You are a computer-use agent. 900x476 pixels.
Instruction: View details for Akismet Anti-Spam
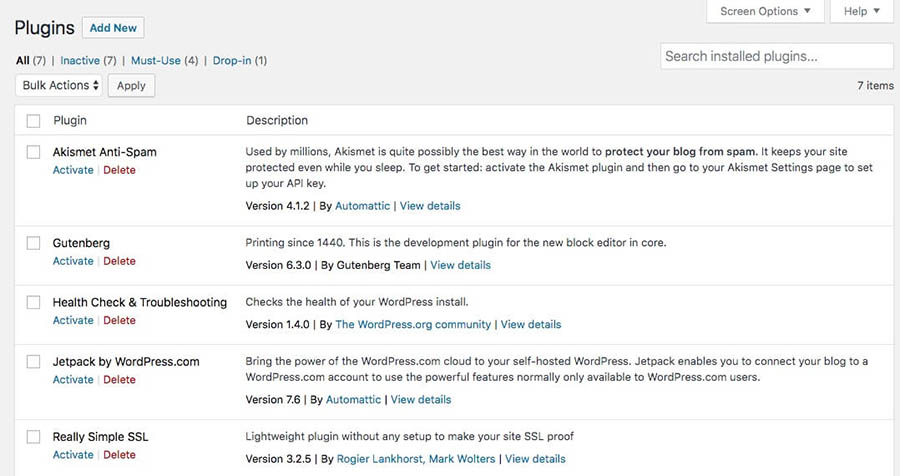(x=430, y=206)
